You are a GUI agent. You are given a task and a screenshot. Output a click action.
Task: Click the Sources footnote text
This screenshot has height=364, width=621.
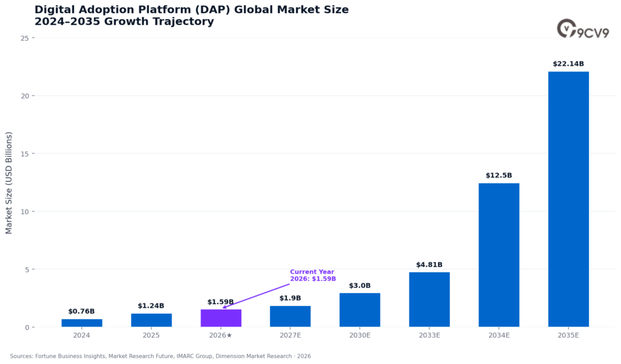pos(160,356)
